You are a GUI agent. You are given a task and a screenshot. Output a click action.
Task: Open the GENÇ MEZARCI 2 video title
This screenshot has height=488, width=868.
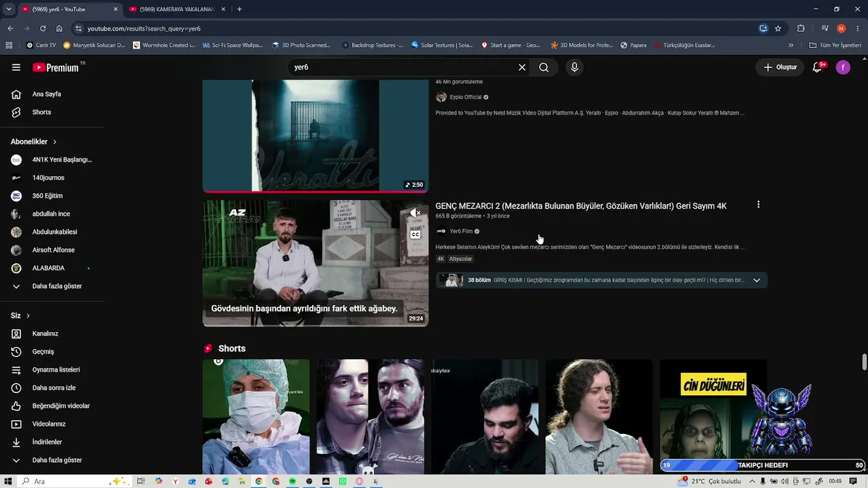pyautogui.click(x=581, y=206)
